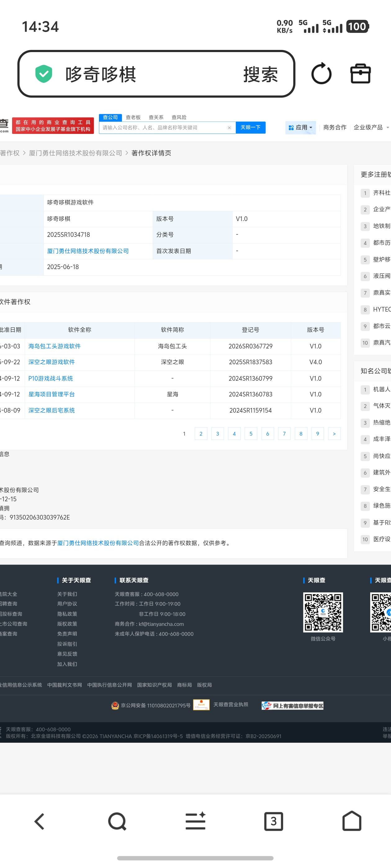Select the 查关系 search tab
Viewport: 391px width, 868px height.
point(156,117)
